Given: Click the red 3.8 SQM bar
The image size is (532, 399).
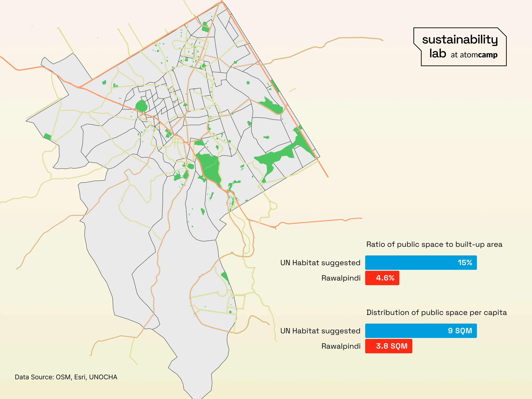Looking at the screenshot, I should pyautogui.click(x=389, y=346).
